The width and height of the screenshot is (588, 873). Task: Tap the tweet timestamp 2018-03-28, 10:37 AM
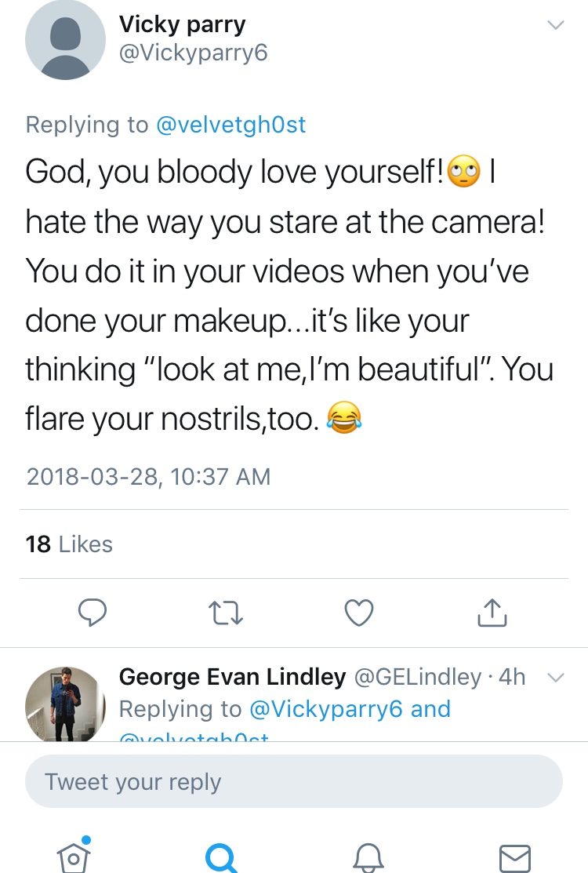(x=148, y=476)
